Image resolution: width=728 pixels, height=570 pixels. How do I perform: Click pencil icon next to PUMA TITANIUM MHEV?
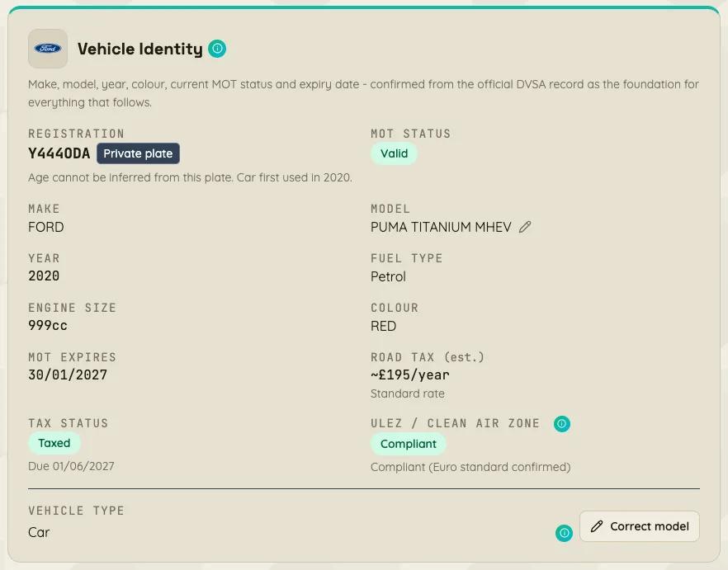[525, 227]
